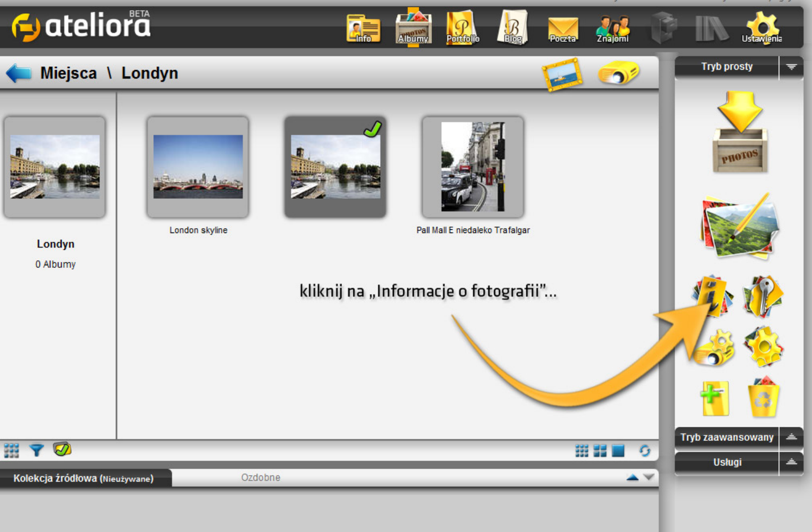This screenshot has height=532, width=812.
Task: Select the London skyline thumbnail
Action: coord(198,167)
